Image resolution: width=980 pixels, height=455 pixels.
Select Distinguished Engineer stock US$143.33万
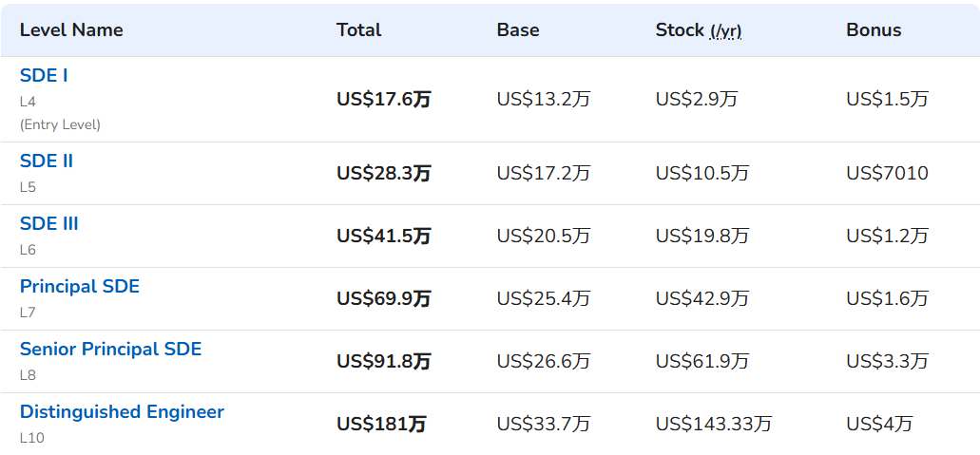(x=714, y=424)
